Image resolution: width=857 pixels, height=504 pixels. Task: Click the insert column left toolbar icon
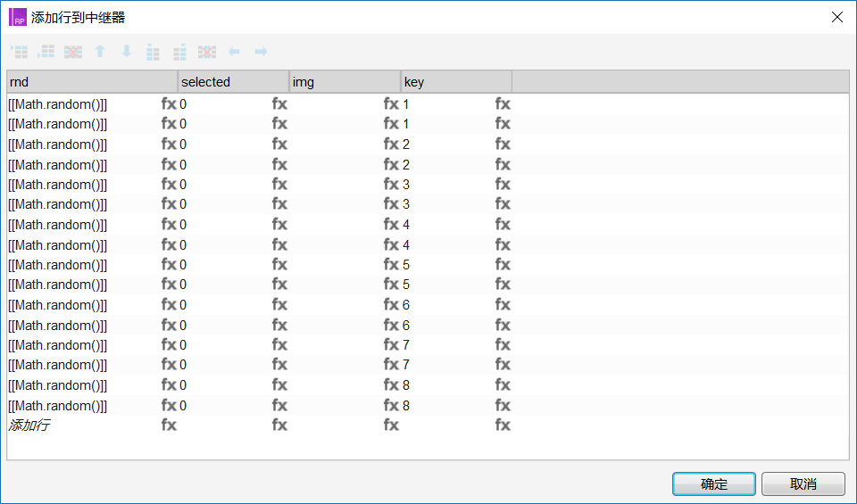point(153,52)
